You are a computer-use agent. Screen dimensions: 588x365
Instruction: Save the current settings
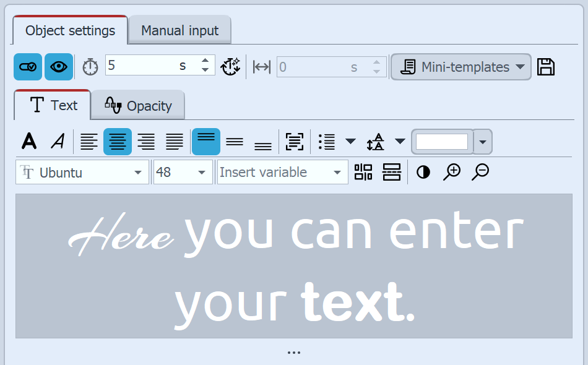pyautogui.click(x=545, y=67)
